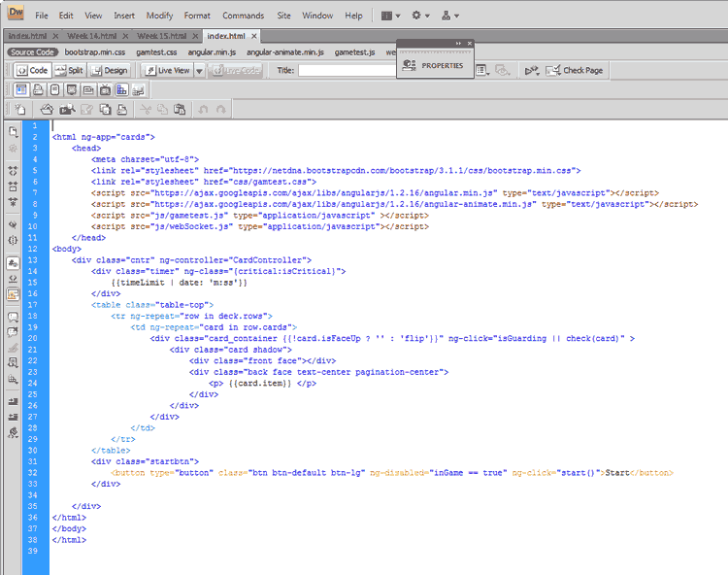The image size is (728, 575).
Task: Click the Save All icon
Action: point(106,109)
